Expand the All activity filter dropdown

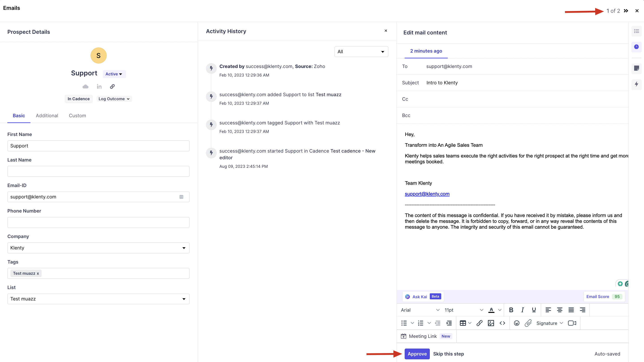pos(361,52)
